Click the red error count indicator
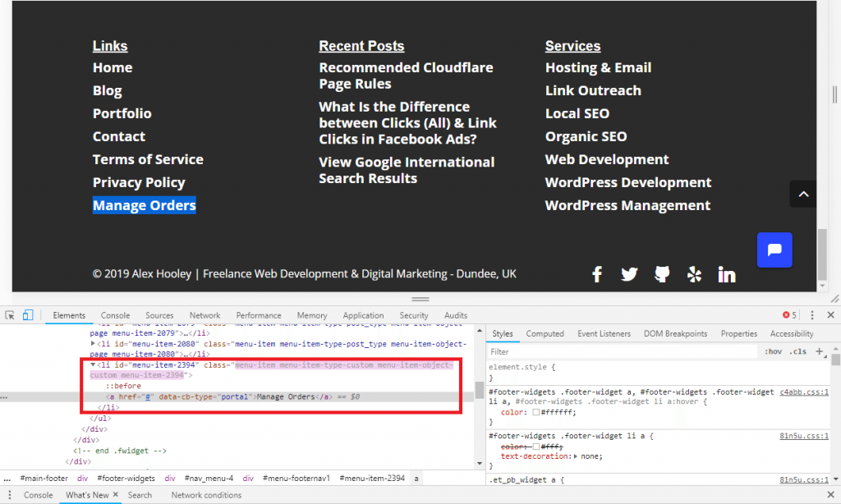The image size is (841, 504). [789, 315]
